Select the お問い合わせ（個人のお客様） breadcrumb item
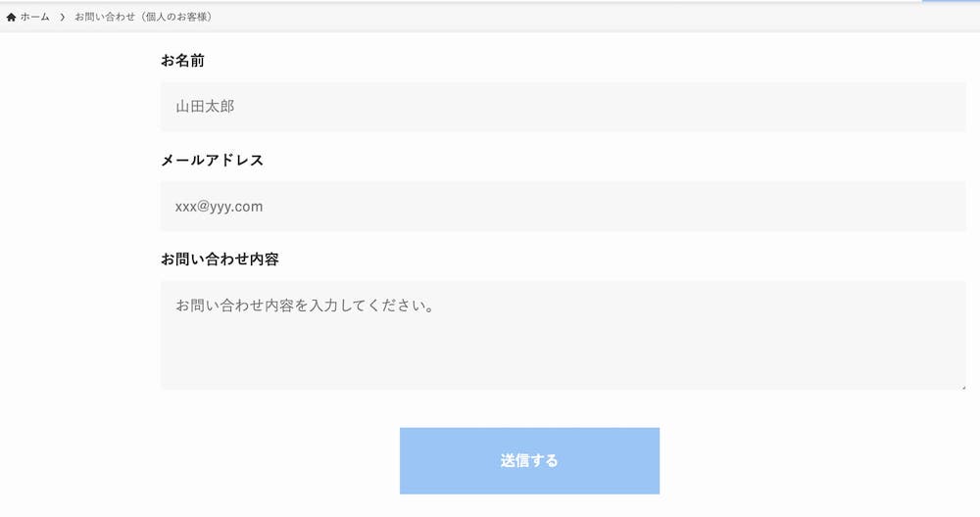The image size is (980, 517). tap(145, 17)
